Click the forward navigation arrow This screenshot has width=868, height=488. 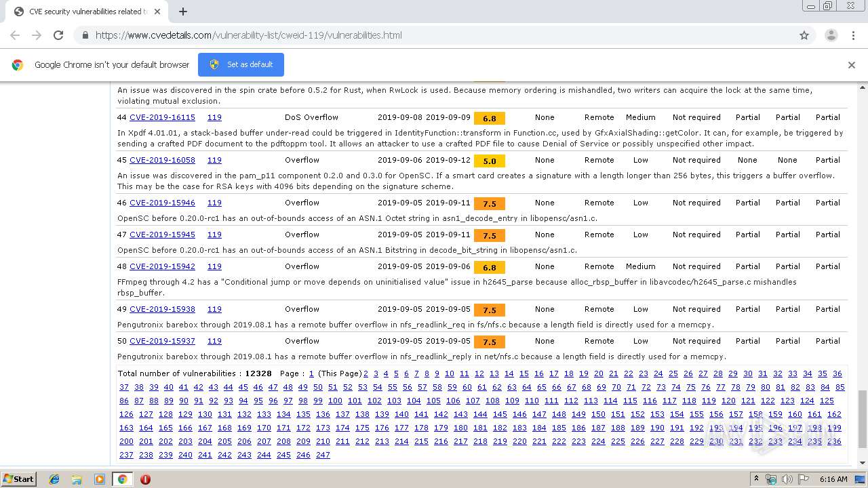pyautogui.click(x=37, y=35)
